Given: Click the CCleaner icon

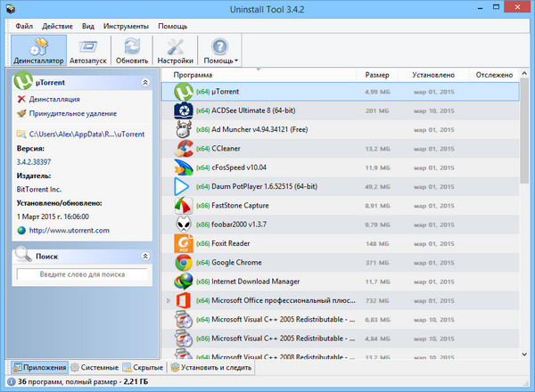Looking at the screenshot, I should [184, 149].
